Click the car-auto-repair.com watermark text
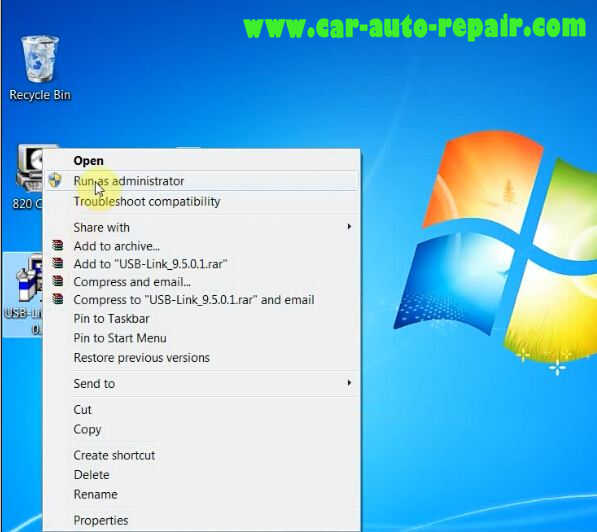The height and width of the screenshot is (532, 597). [x=415, y=27]
